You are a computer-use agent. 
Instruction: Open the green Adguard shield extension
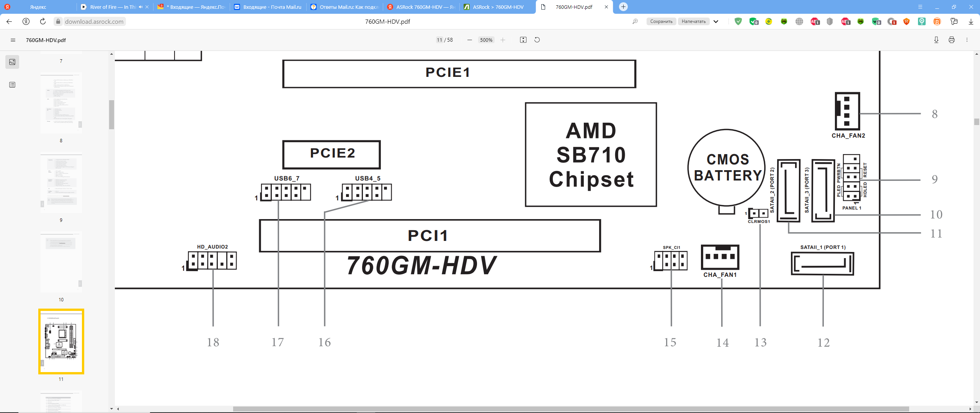click(738, 21)
